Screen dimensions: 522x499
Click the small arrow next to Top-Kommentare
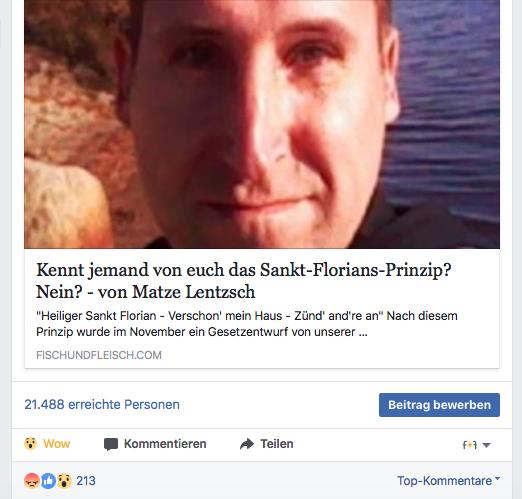point(497,479)
